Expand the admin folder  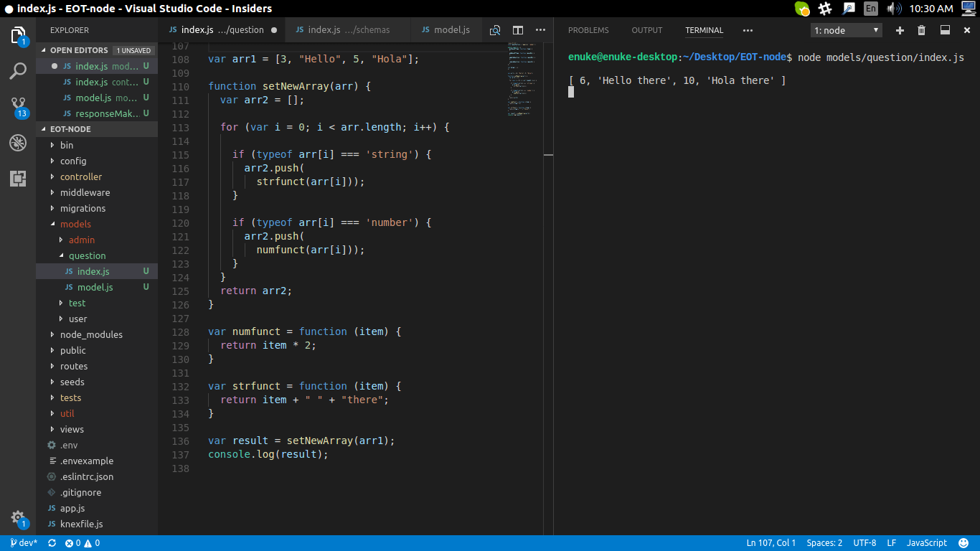97,240
